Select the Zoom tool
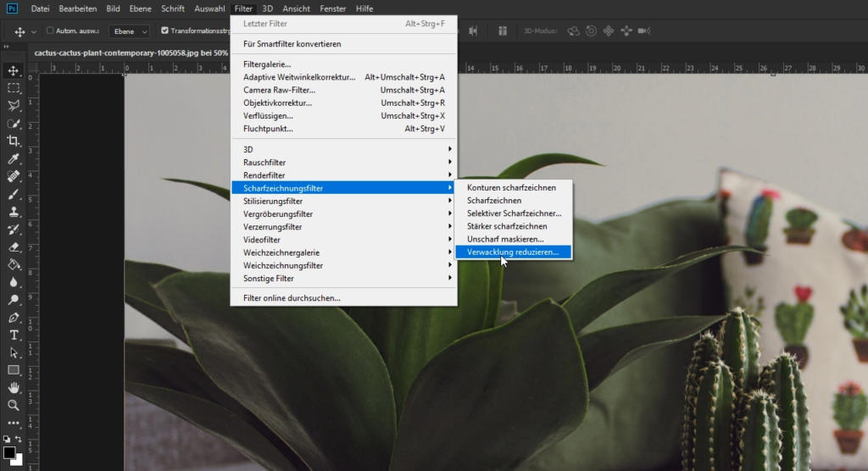The width and height of the screenshot is (868, 471). [14, 406]
